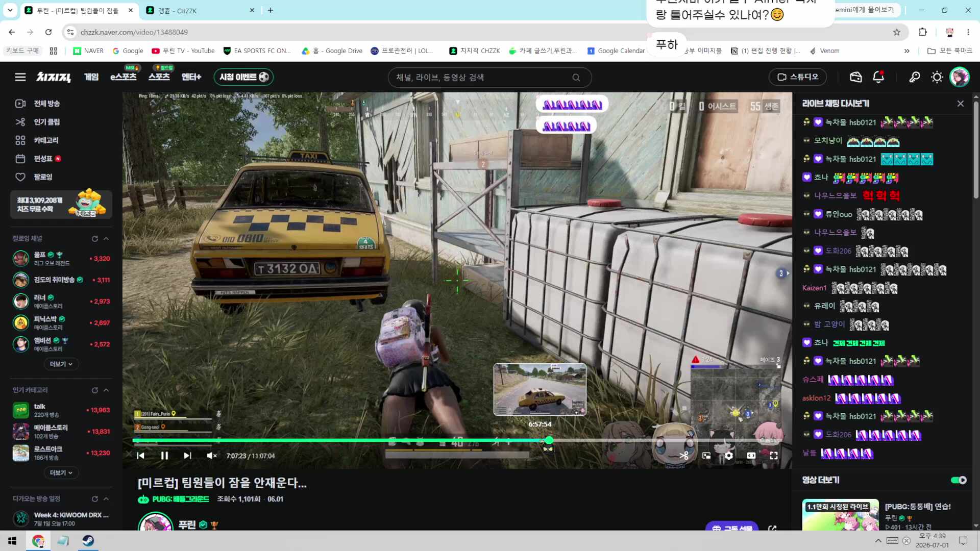
Task: Collapse the 다가오는 방송 일정 section
Action: [106, 499]
